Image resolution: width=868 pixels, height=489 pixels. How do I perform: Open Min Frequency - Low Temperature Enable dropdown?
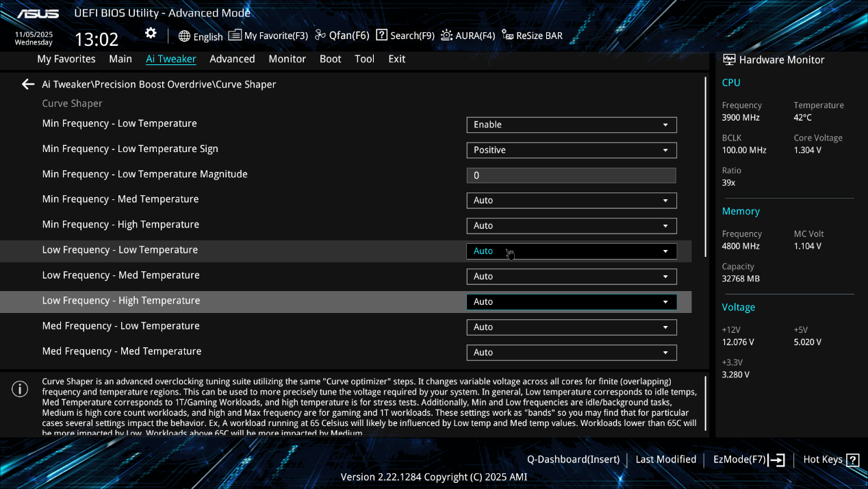tap(571, 125)
